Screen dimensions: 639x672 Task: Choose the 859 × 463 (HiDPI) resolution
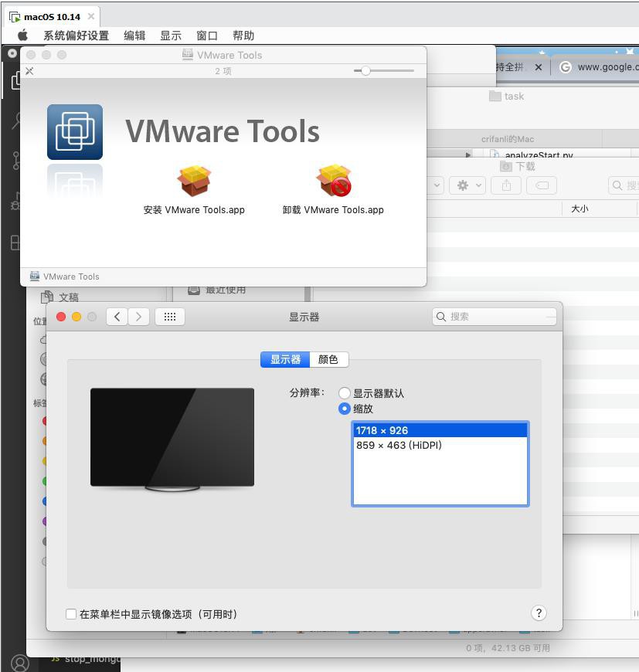coord(440,445)
